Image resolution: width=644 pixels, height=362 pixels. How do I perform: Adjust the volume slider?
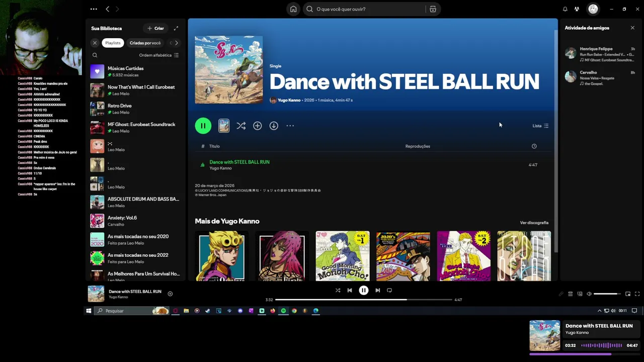(607, 294)
